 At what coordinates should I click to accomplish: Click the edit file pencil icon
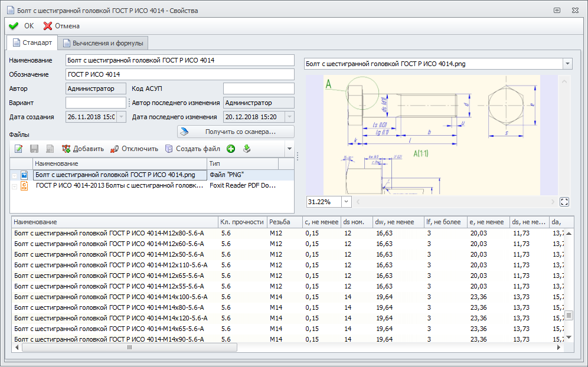coord(18,149)
